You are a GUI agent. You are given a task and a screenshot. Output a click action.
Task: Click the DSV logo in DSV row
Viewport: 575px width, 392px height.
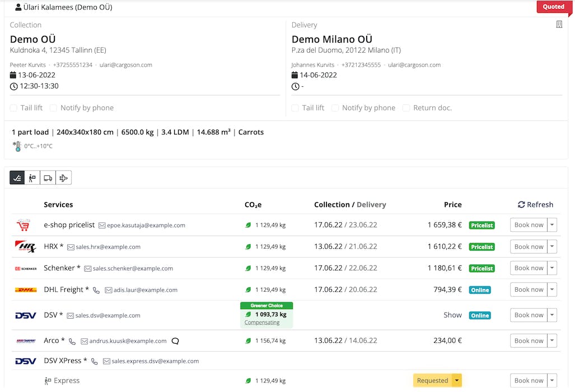click(26, 315)
